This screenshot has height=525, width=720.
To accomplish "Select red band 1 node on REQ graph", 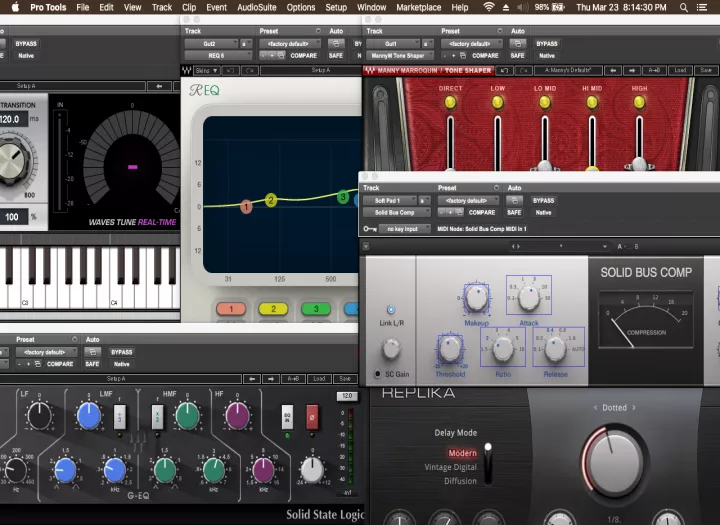I will click(246, 207).
